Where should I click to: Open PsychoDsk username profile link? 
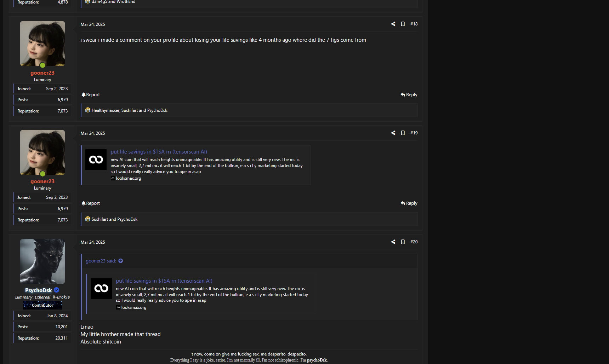point(38,290)
